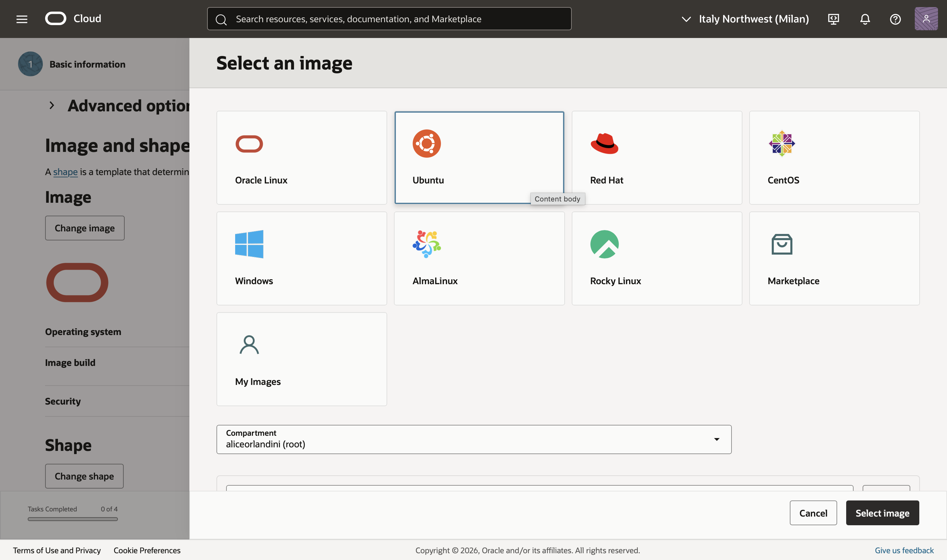
Task: Select the My Images tile
Action: 301,359
